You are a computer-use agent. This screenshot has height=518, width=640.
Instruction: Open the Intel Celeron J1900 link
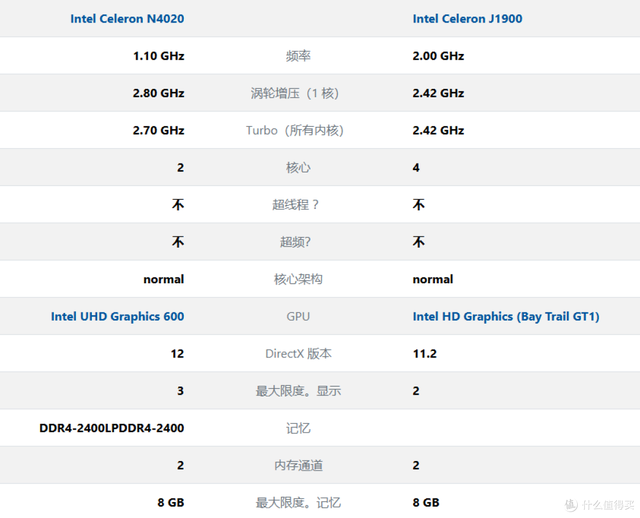coord(467,19)
